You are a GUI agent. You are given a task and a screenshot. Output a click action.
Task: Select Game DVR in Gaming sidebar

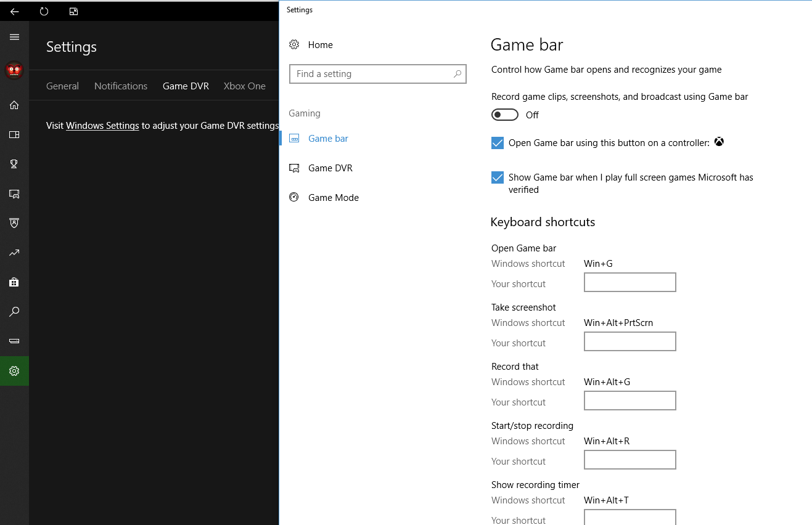point(330,168)
